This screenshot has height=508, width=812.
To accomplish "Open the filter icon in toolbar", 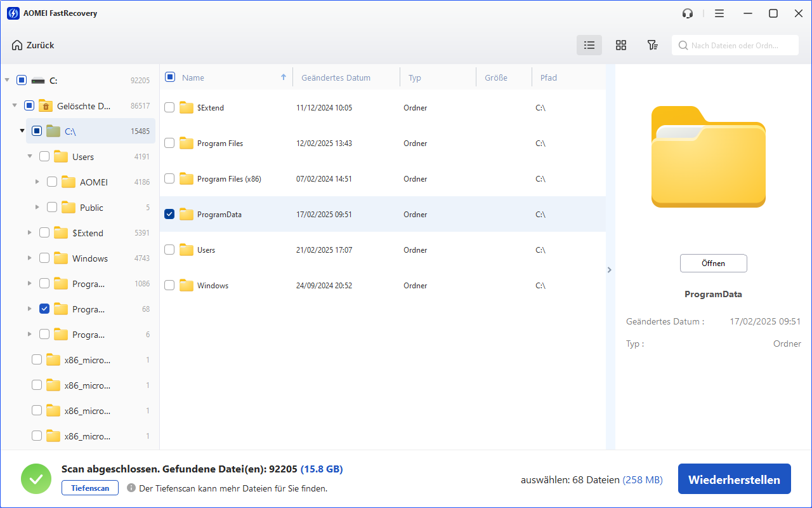I will (652, 45).
